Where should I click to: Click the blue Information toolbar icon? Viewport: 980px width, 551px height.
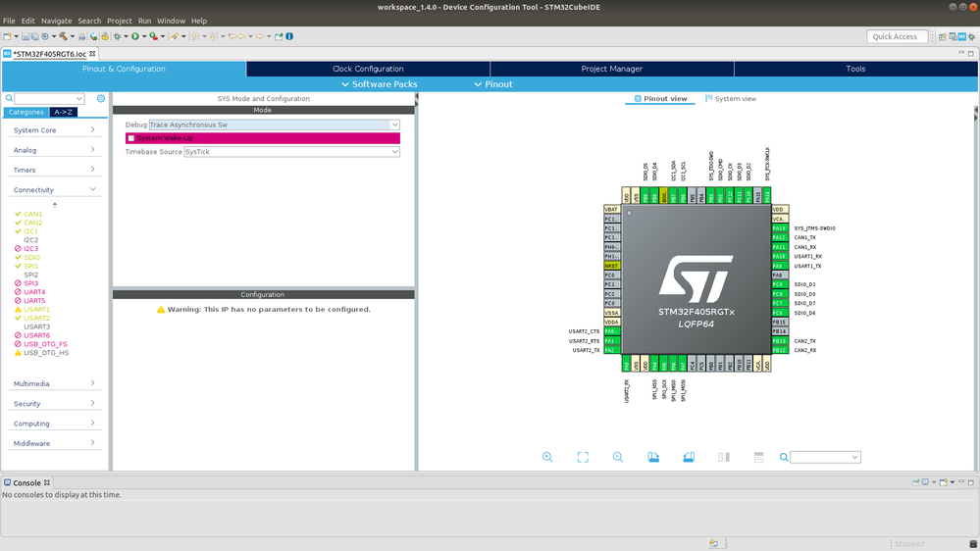click(289, 36)
